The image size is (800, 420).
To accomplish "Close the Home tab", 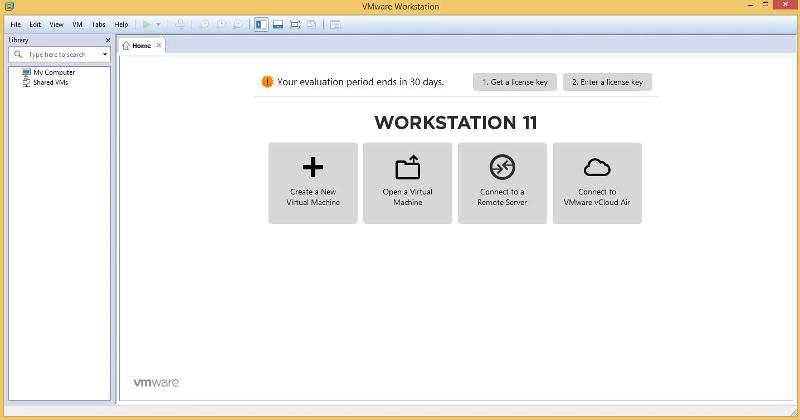I will [x=159, y=45].
